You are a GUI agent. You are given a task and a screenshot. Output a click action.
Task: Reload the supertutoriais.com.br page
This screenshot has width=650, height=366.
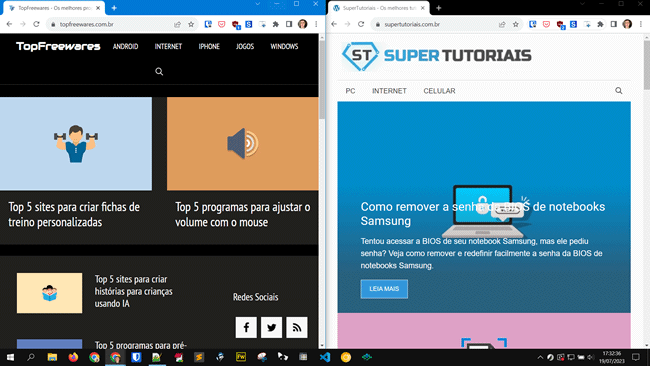(x=361, y=24)
